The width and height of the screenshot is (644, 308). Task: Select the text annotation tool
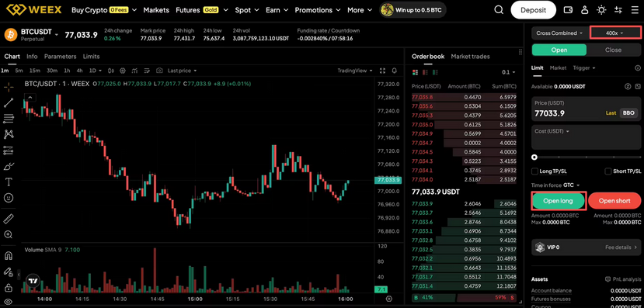pos(9,182)
